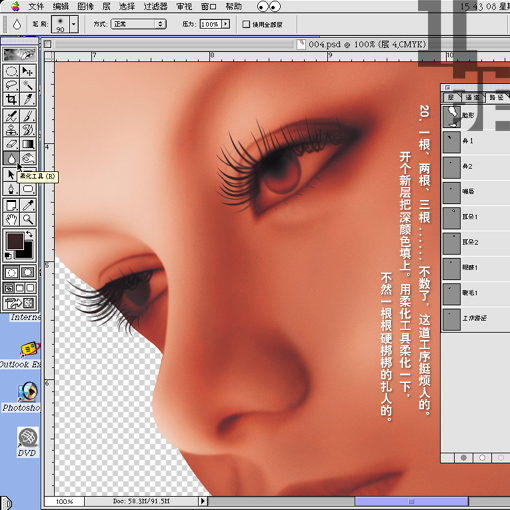Choose the smudge finger tool
Image resolution: width=510 pixels, height=510 pixels.
coord(28,158)
